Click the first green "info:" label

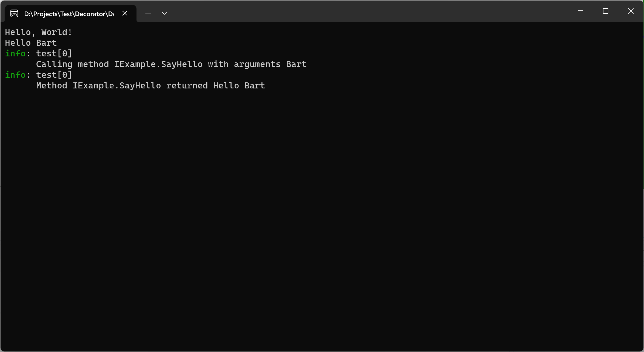pos(18,53)
